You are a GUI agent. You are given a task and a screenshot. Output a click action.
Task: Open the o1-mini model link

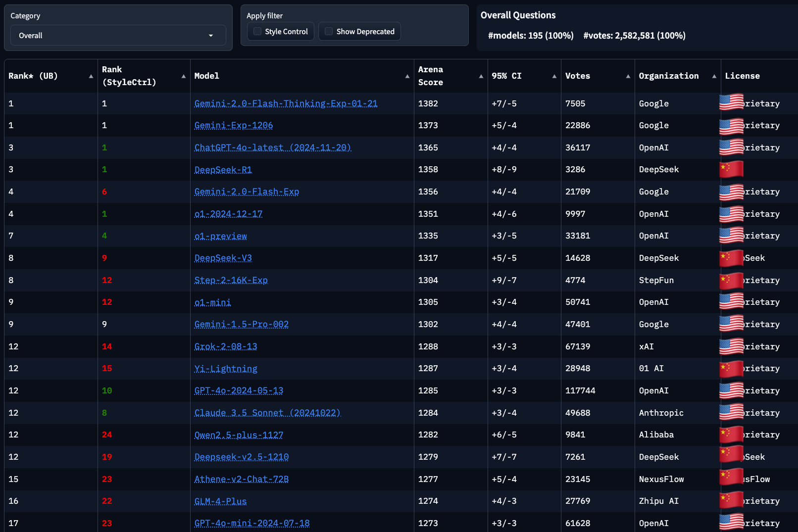(x=213, y=302)
